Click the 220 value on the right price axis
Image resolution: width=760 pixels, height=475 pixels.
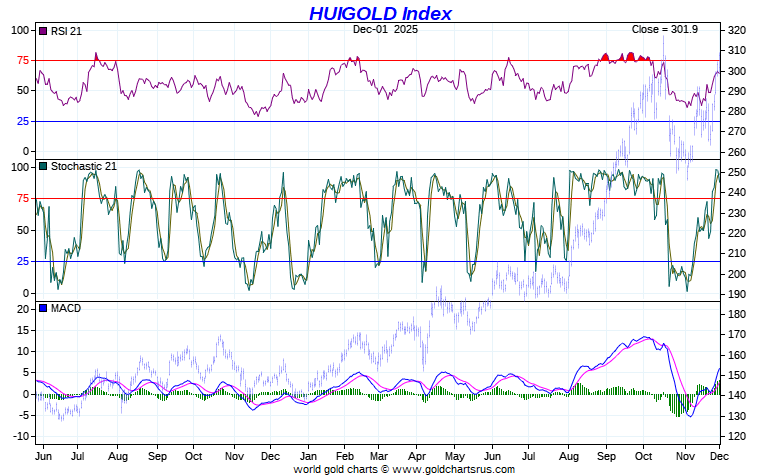(737, 233)
